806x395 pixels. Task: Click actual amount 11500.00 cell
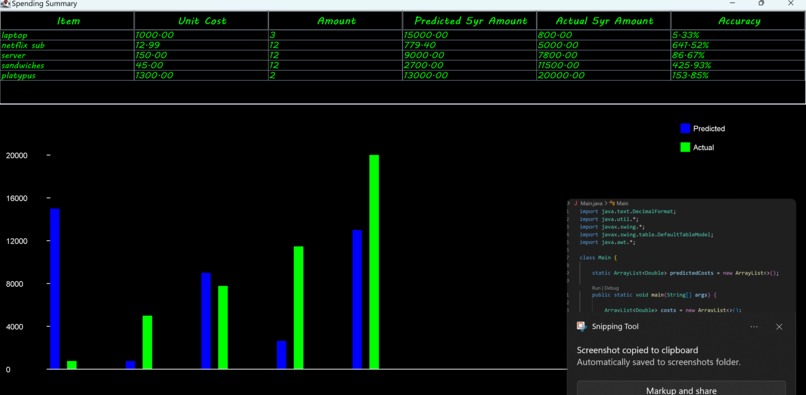click(x=604, y=65)
